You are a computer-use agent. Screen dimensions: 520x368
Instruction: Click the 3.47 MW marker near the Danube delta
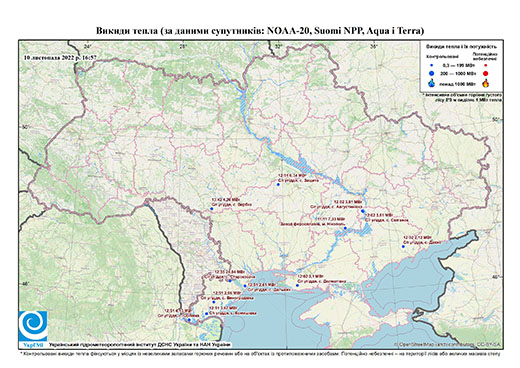click(206, 314)
